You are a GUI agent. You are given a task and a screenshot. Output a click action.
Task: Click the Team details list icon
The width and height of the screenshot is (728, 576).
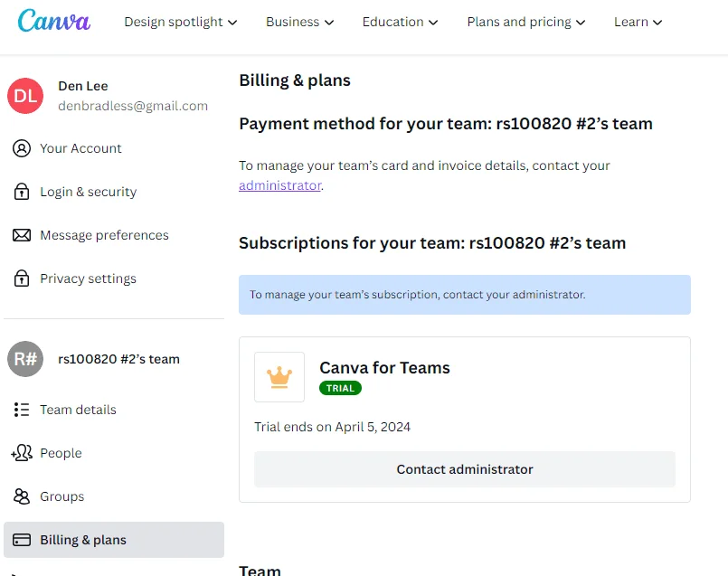click(x=22, y=410)
